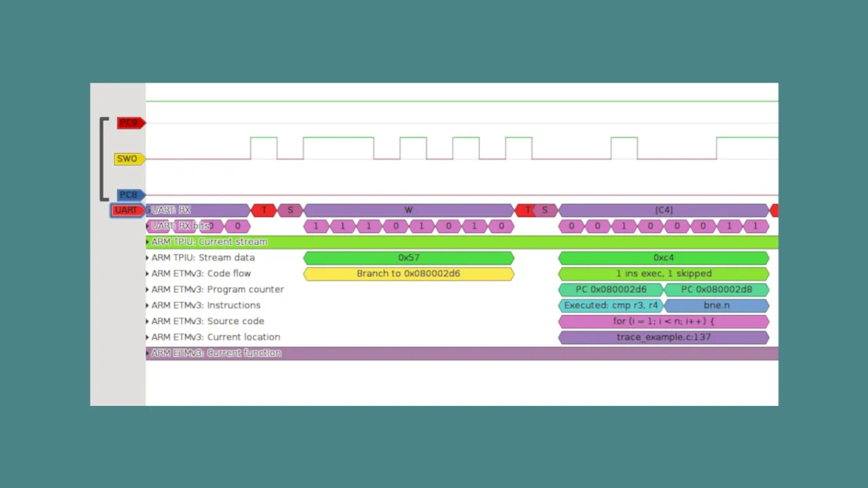Select the 'PC 0x080002d8' annotation
Viewport: 868px width, 488px height.
click(717, 289)
